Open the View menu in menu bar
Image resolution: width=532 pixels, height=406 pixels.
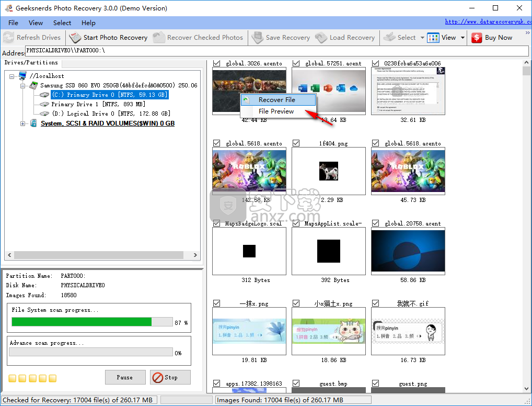[x=36, y=23]
